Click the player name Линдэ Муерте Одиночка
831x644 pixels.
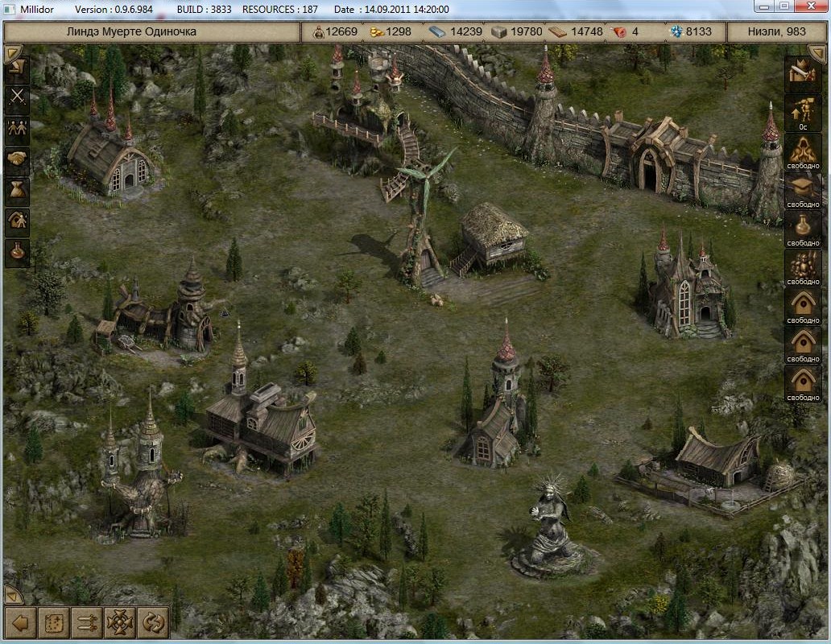coord(131,31)
